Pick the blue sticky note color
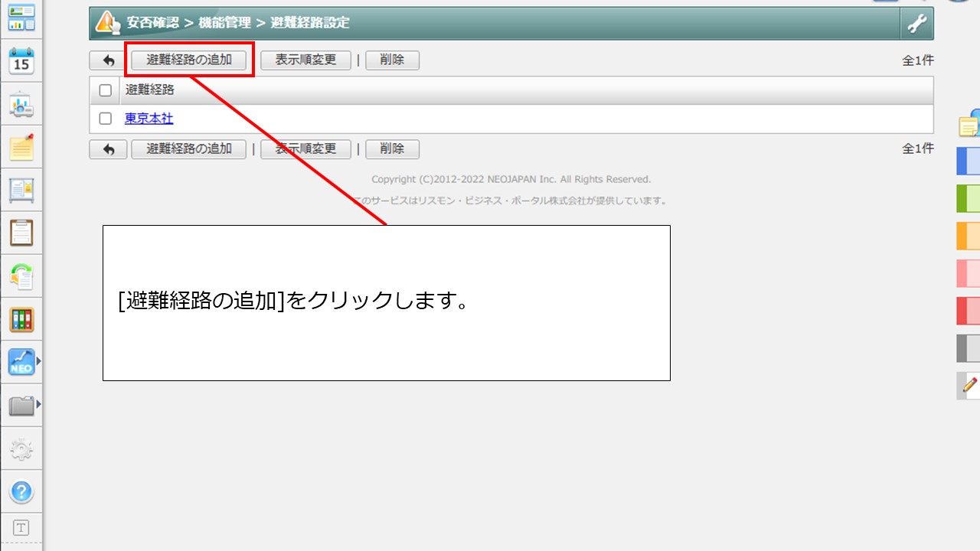Screen dimensions: 980x551 pyautogui.click(x=969, y=161)
